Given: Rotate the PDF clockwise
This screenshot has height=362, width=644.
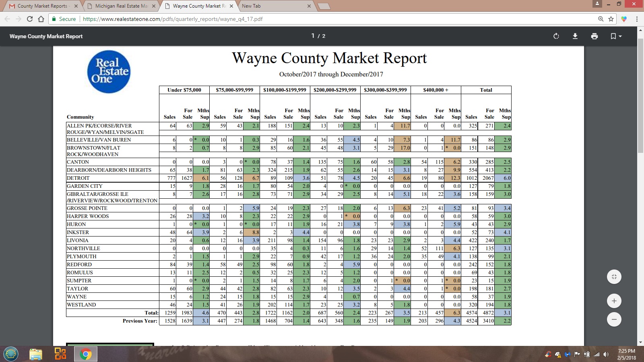Looking at the screenshot, I should click(x=556, y=36).
